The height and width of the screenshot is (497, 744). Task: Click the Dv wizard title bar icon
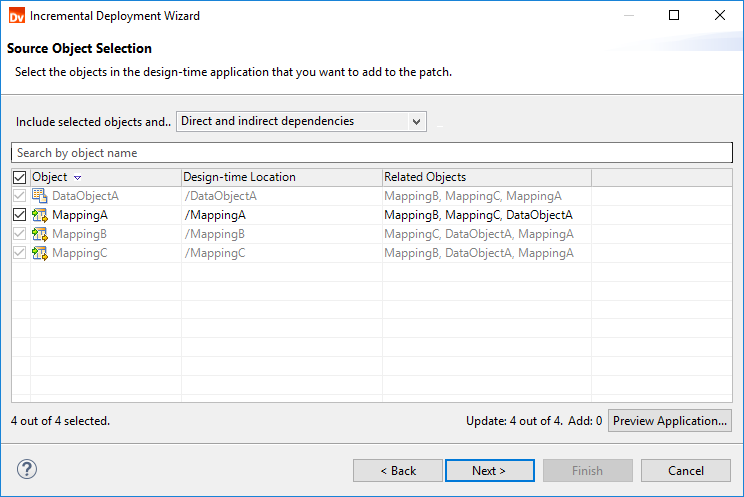coord(15,16)
